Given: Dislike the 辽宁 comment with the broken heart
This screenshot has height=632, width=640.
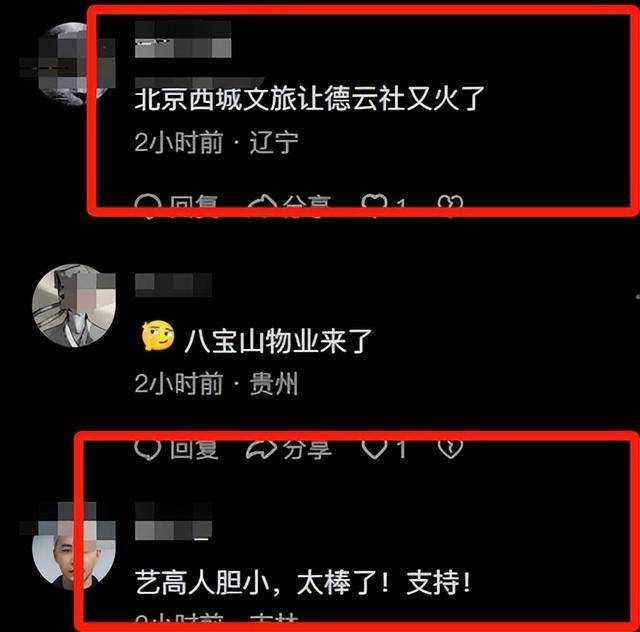Looking at the screenshot, I should tap(450, 203).
